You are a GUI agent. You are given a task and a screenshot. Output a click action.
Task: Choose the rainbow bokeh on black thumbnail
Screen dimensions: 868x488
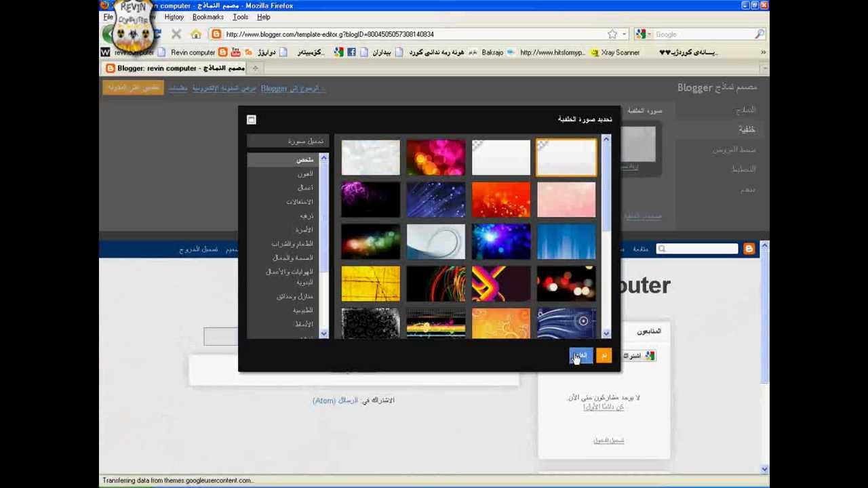[371, 241]
